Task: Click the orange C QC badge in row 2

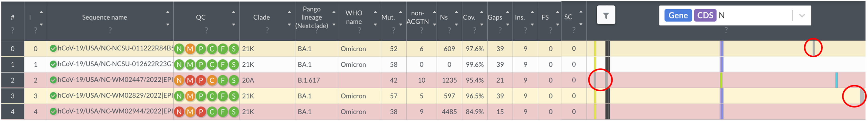Action: 212,80
